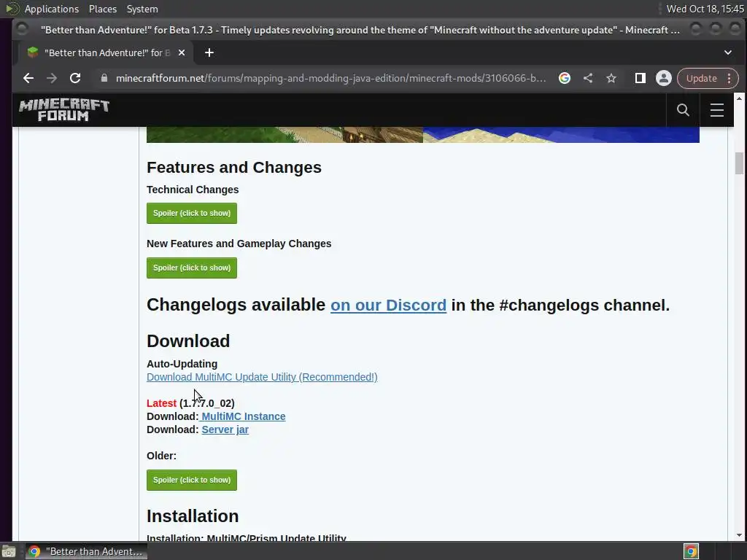
Task: Click the 'Features and Changes' heading
Action: [234, 168]
